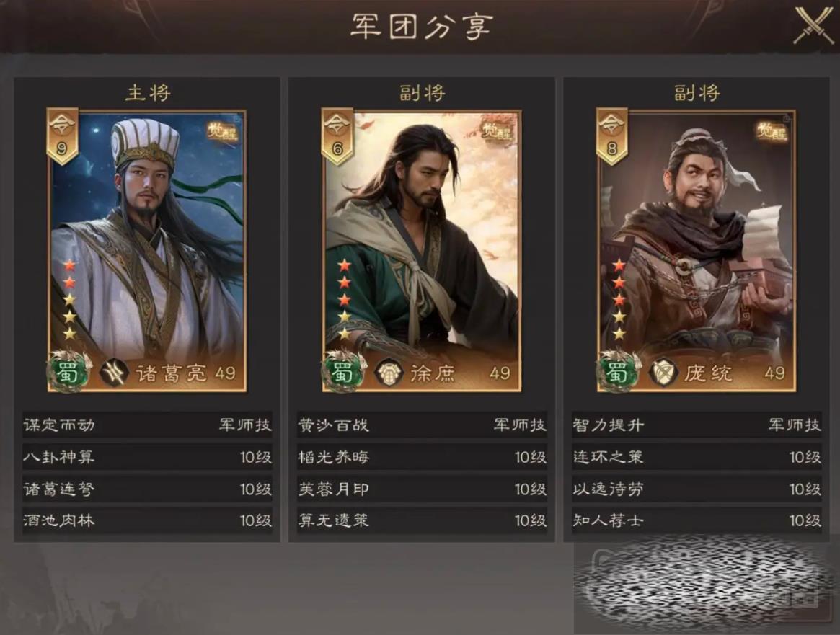The image size is (840, 635).
Task: Select the 八卦神算 skill row
Action: point(147,457)
